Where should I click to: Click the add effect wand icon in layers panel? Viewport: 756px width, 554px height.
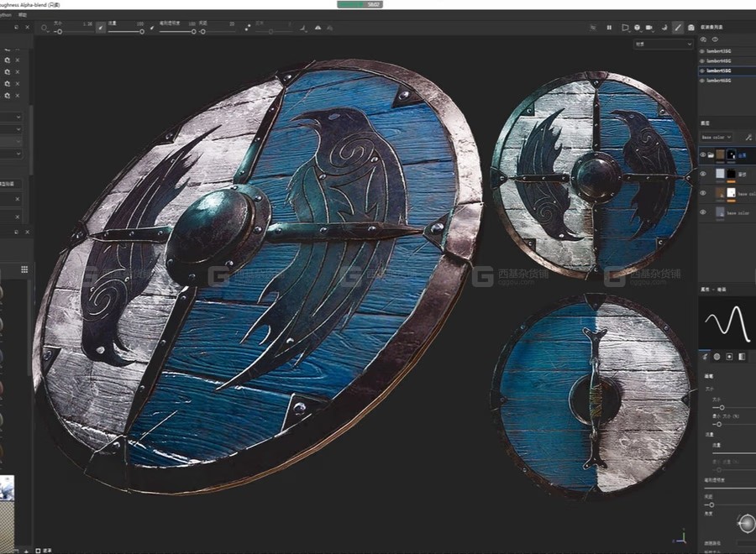coord(748,138)
